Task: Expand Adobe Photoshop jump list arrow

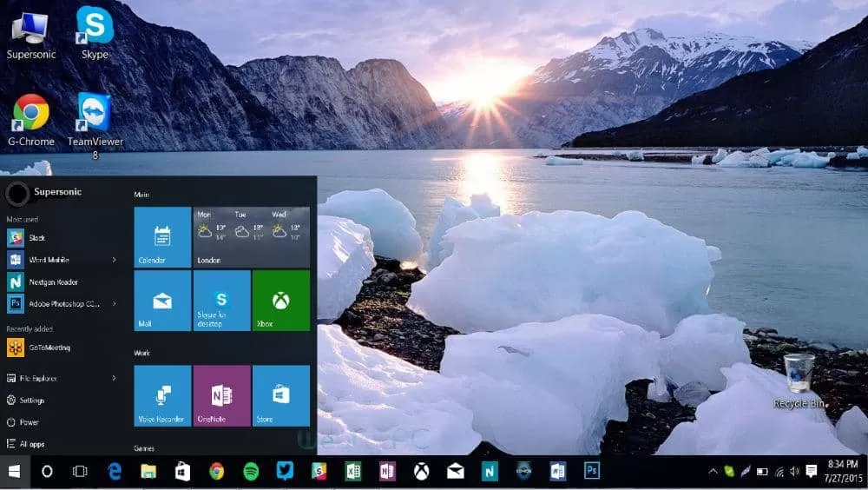Action: (114, 304)
